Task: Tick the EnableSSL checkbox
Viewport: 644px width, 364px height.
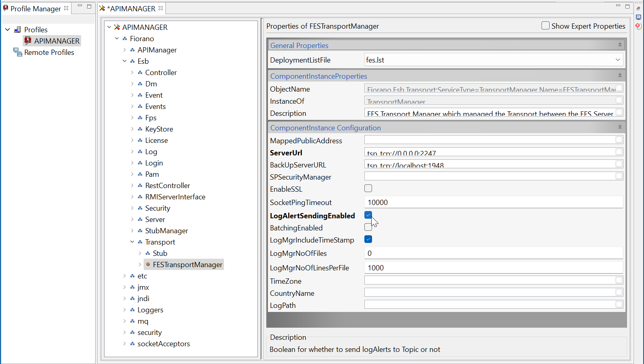Action: click(368, 188)
